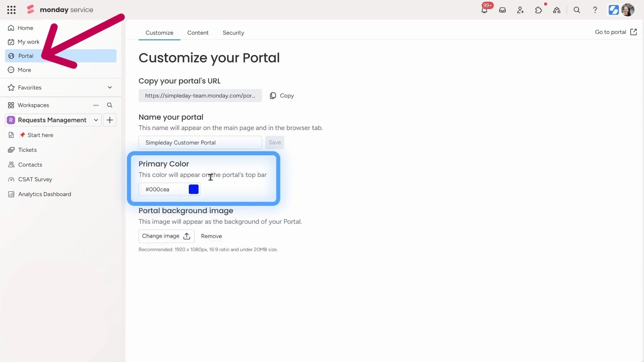The width and height of the screenshot is (644, 362).
Task: Open the apps grid switcher icon
Action: tap(11, 10)
